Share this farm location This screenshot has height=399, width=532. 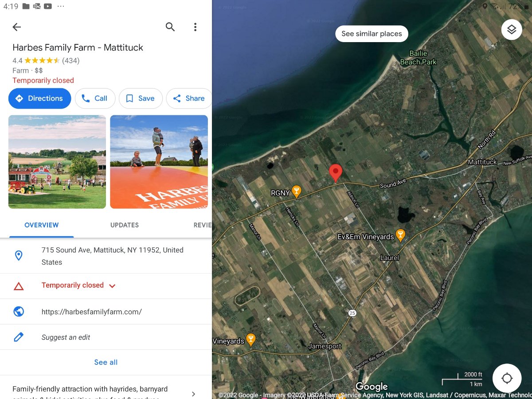click(189, 98)
